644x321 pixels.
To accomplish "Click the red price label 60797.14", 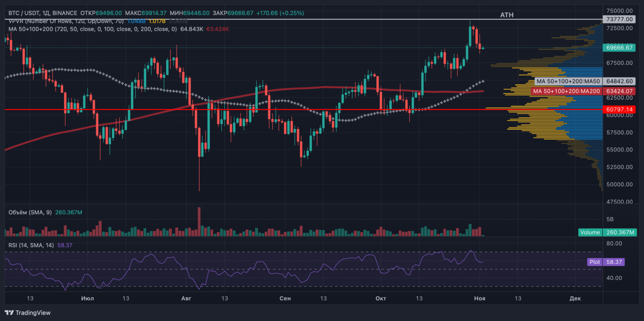I will pos(619,110).
